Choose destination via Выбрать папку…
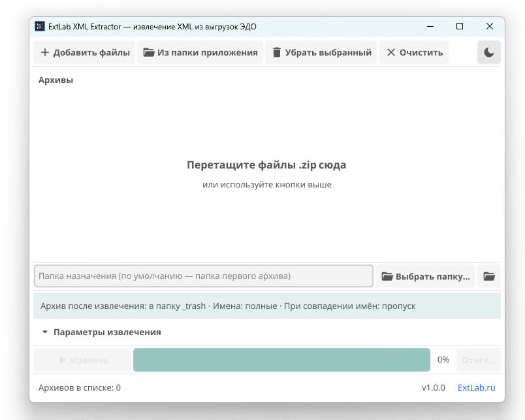Image resolution: width=525 pixels, height=420 pixels. click(x=426, y=276)
